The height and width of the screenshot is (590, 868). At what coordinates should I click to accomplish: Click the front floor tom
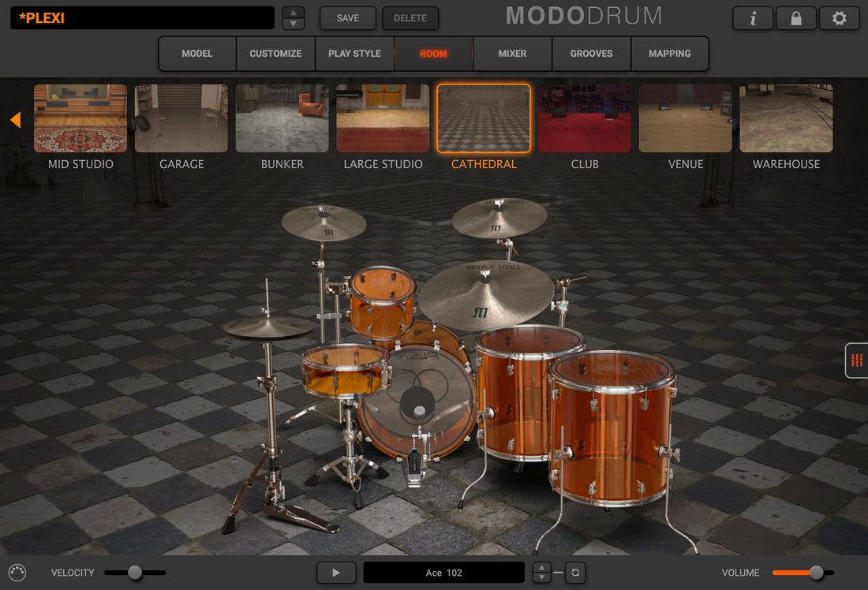(612, 429)
